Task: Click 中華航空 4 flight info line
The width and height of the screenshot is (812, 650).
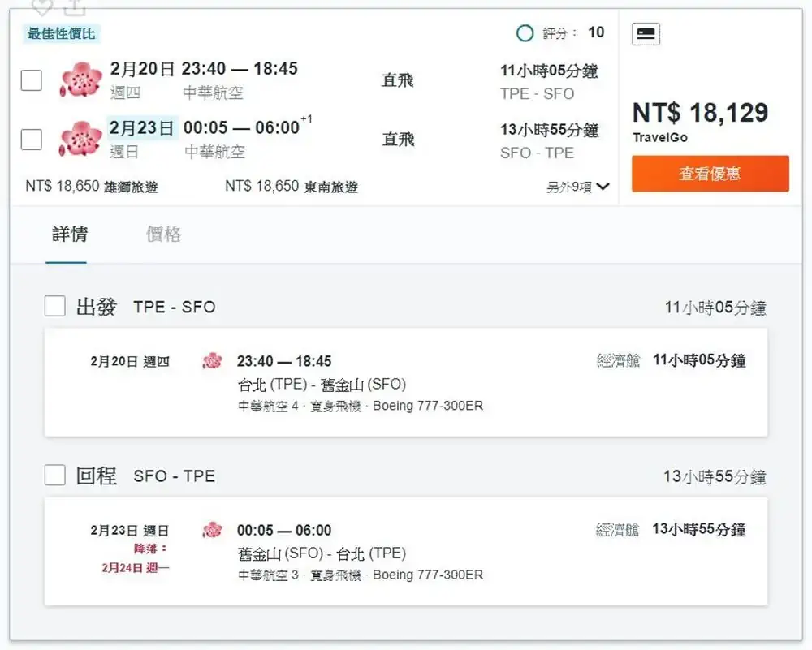Action: pyautogui.click(x=361, y=407)
